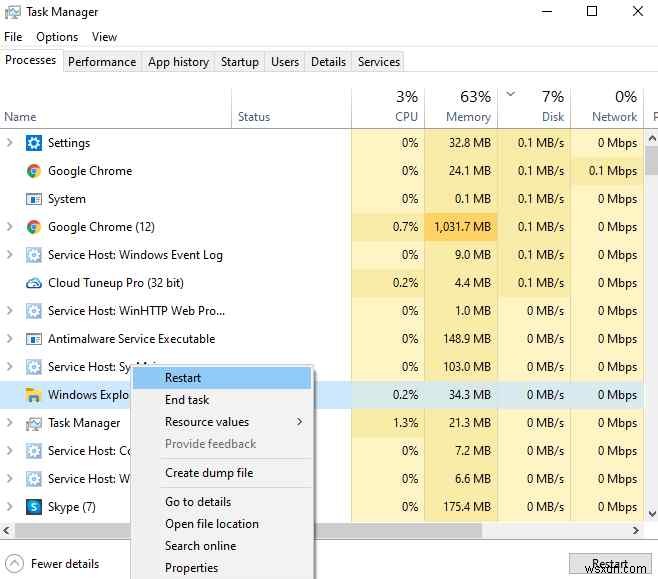
Task: Choose Restart in the context menu
Action: point(222,378)
